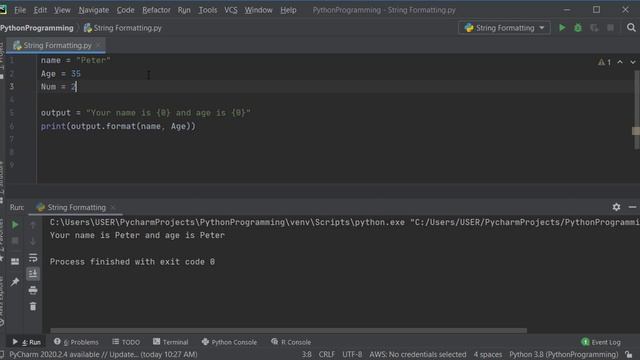
Task: Click the PythonProgramming breadcrumb
Action: [x=37, y=28]
